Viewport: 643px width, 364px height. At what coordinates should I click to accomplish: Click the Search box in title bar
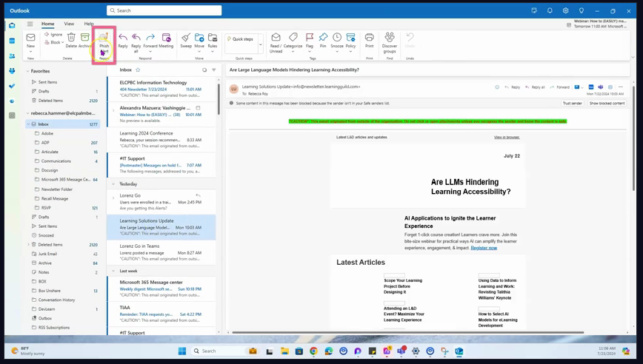tap(164, 10)
